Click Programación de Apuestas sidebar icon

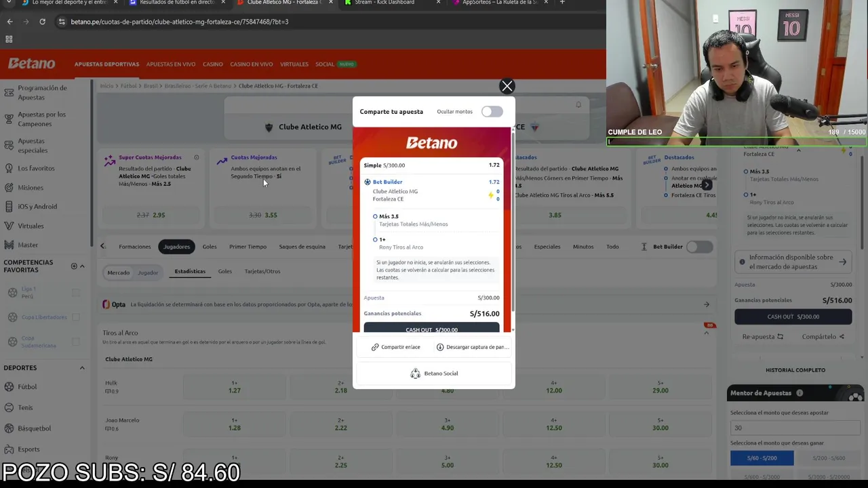coord(9,92)
